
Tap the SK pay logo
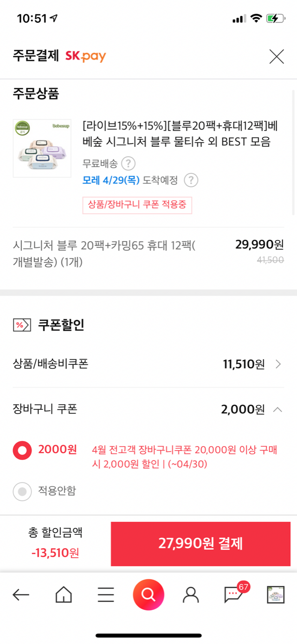85,57
